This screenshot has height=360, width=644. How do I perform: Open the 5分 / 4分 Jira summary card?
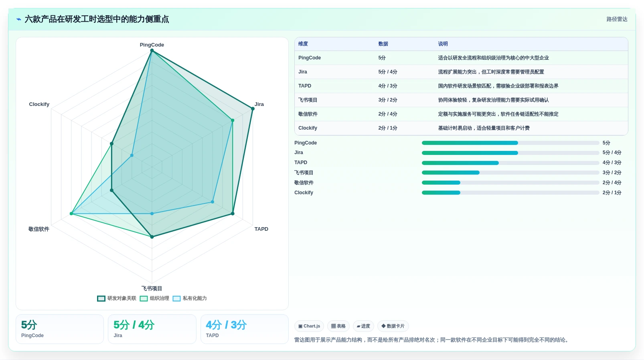pos(152,329)
